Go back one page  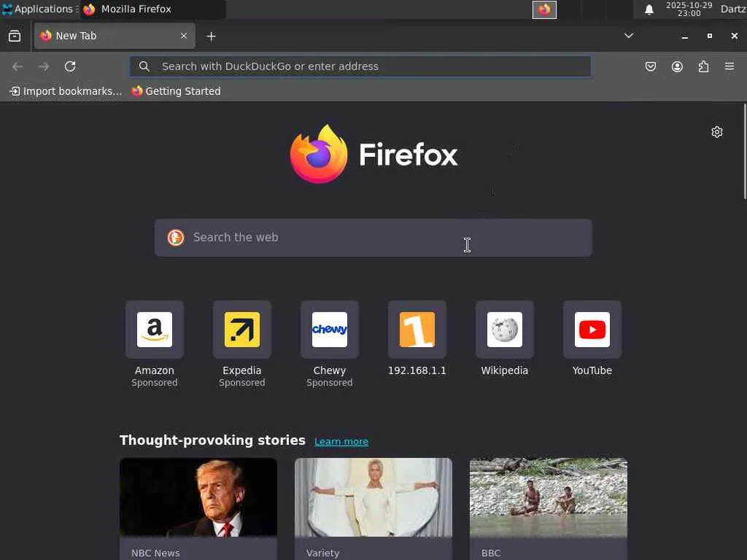point(18,66)
